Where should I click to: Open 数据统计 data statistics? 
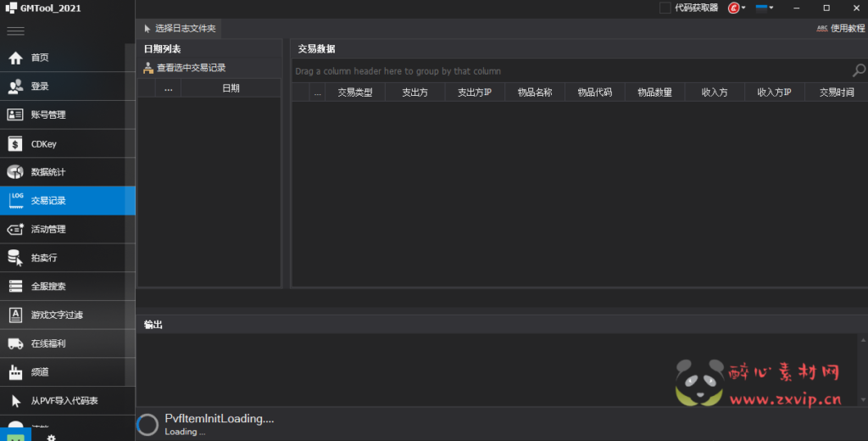point(68,172)
